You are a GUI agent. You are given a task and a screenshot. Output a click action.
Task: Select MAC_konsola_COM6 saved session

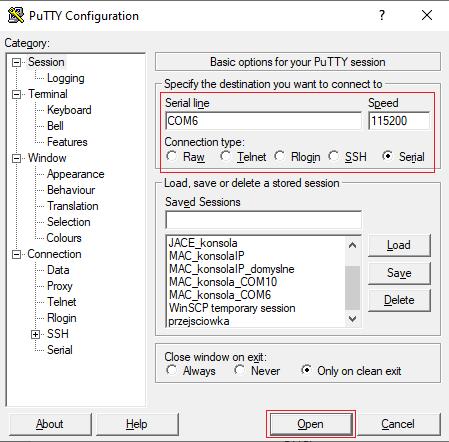tap(220, 295)
